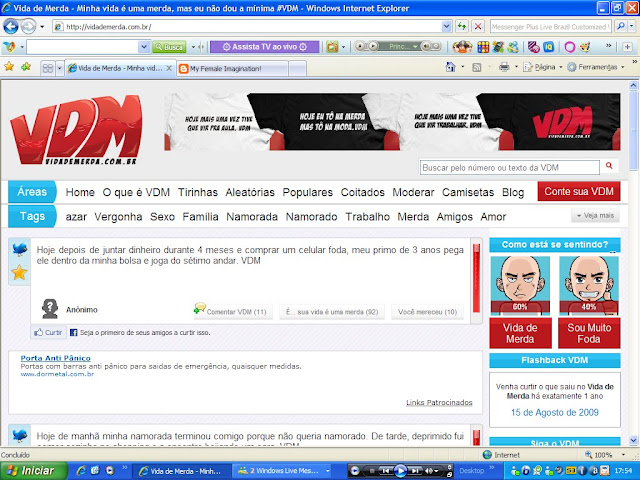Open the toolbar search box dropdown

point(144,47)
